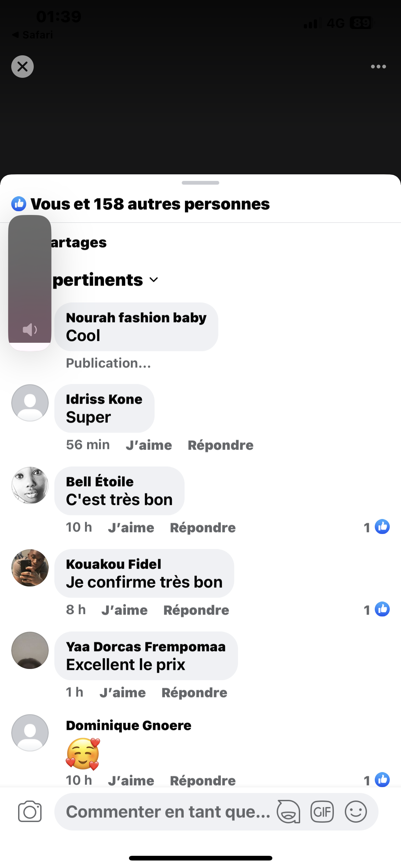Reply to Bell Étoile's comment

tap(203, 528)
